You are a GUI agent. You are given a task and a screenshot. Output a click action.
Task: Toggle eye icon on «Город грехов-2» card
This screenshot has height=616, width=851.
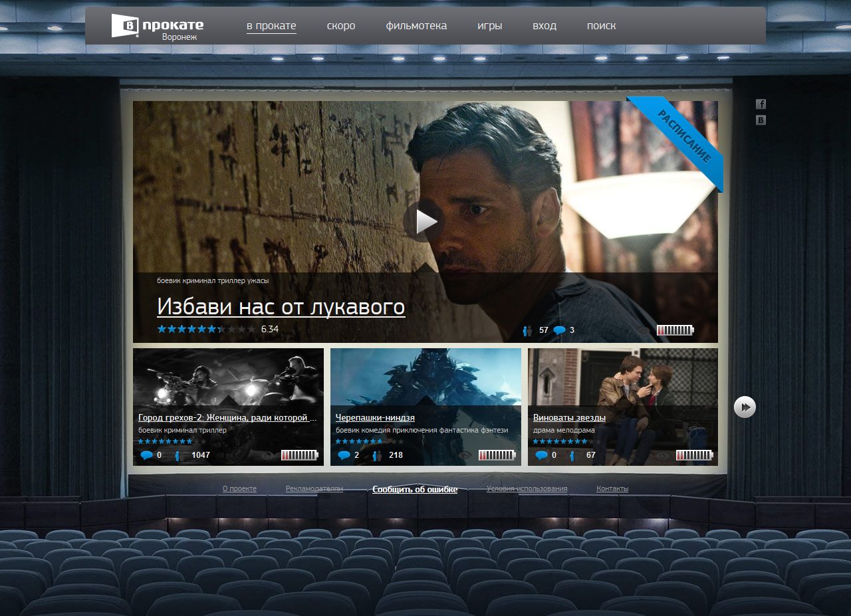click(269, 455)
